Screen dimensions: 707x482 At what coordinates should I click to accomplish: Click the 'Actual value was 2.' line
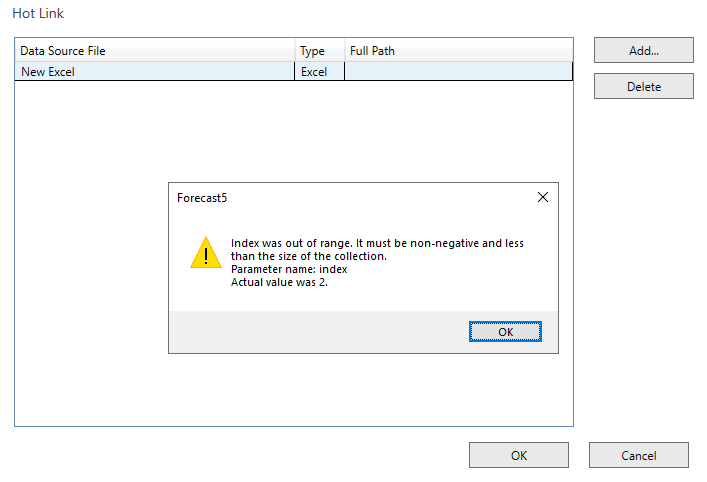point(279,282)
